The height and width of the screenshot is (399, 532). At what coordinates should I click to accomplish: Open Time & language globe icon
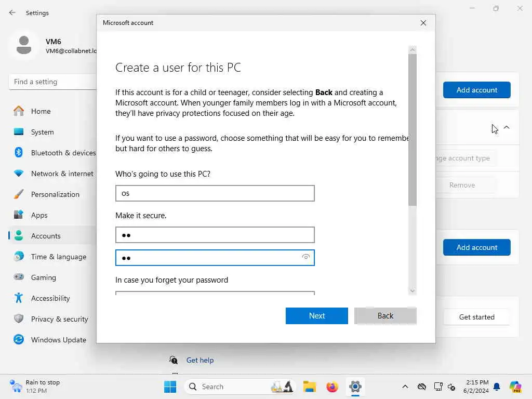19,257
